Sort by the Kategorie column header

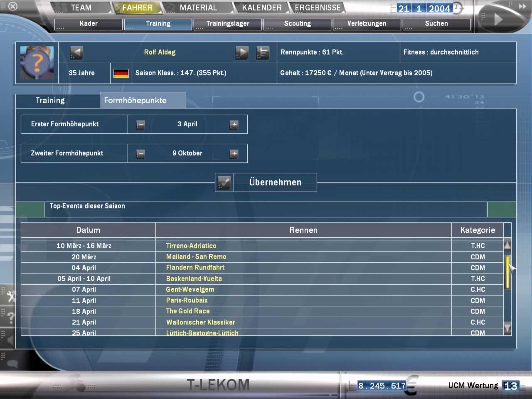coord(478,230)
